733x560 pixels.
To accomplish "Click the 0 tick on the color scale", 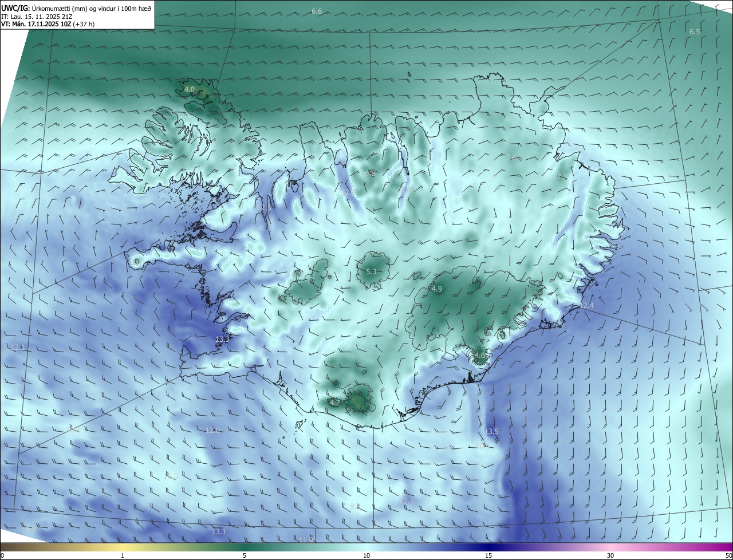I will click(x=2, y=555).
